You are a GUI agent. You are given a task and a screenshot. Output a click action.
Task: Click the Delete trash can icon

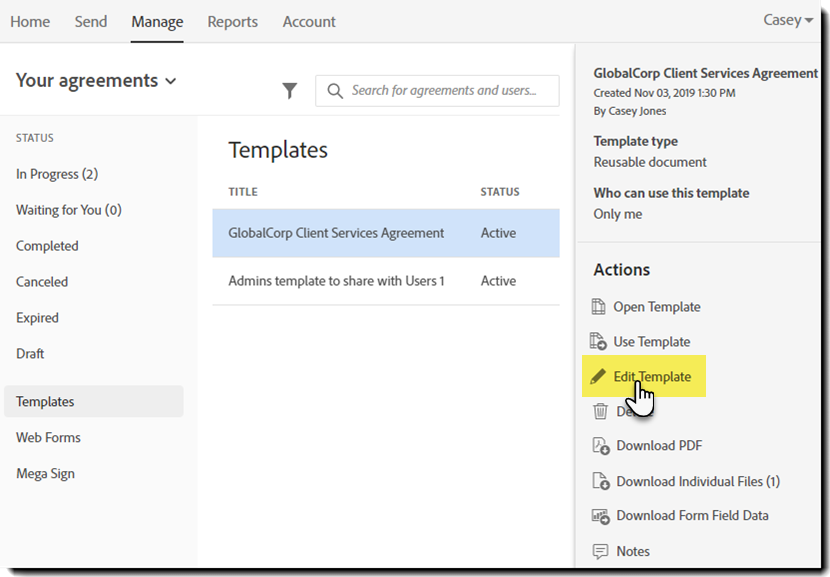point(600,411)
